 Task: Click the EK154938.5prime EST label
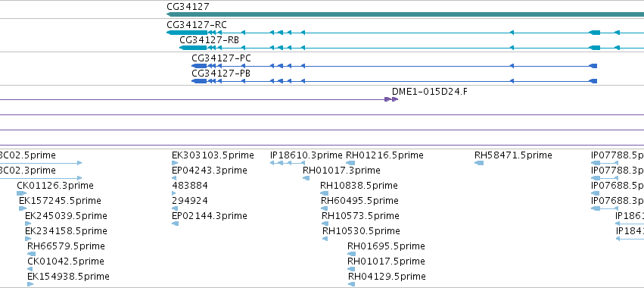click(68, 276)
